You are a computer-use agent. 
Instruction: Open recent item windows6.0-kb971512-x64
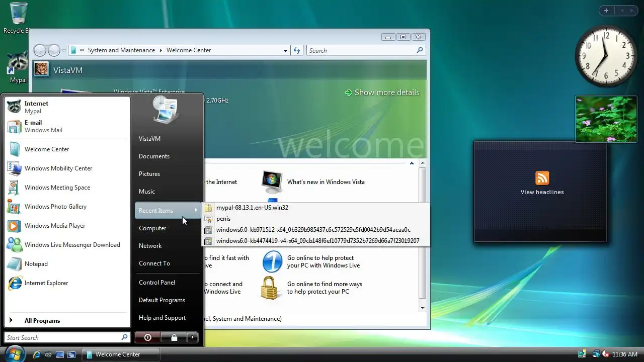[315, 230]
